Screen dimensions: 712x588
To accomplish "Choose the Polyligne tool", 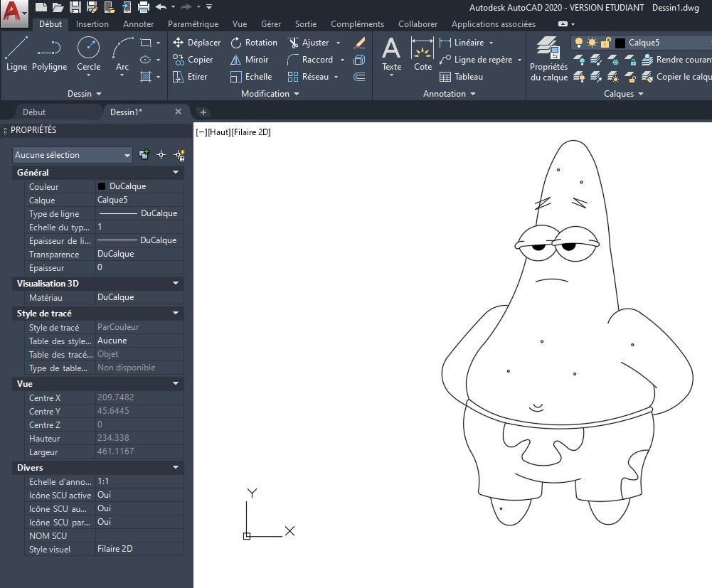I will pos(48,54).
